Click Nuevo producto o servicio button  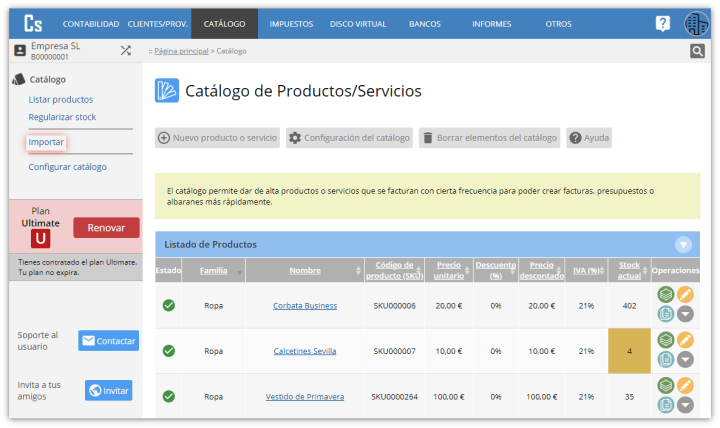(217, 138)
